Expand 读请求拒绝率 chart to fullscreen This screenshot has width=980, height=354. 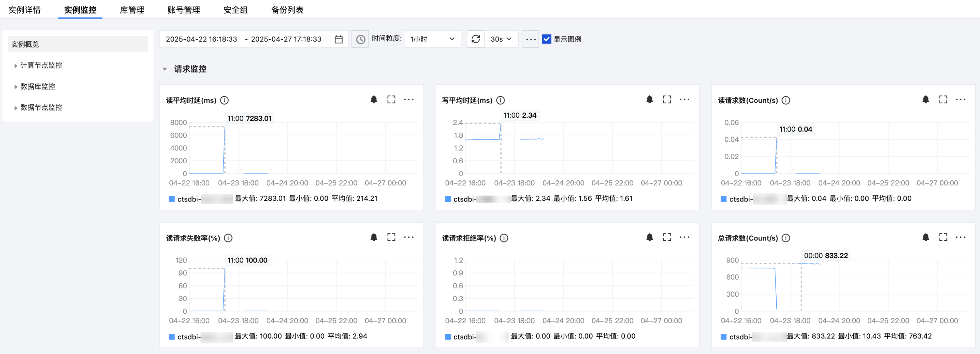coord(667,237)
